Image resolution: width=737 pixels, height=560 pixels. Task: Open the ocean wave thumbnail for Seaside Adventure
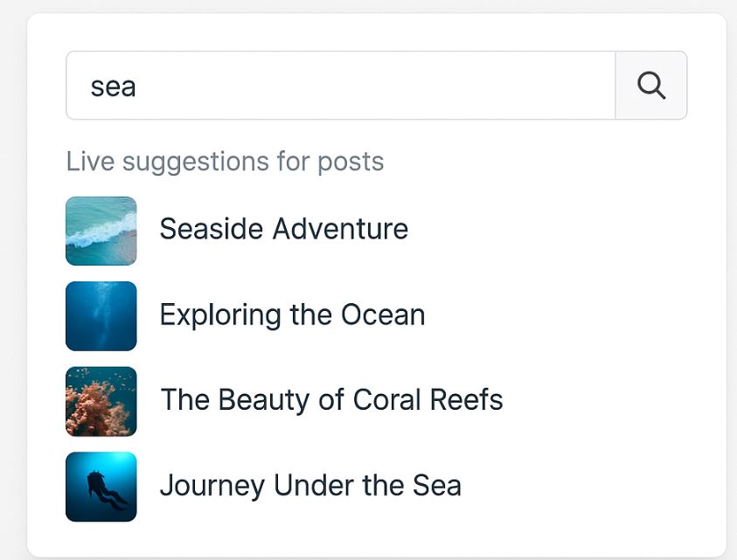point(101,231)
